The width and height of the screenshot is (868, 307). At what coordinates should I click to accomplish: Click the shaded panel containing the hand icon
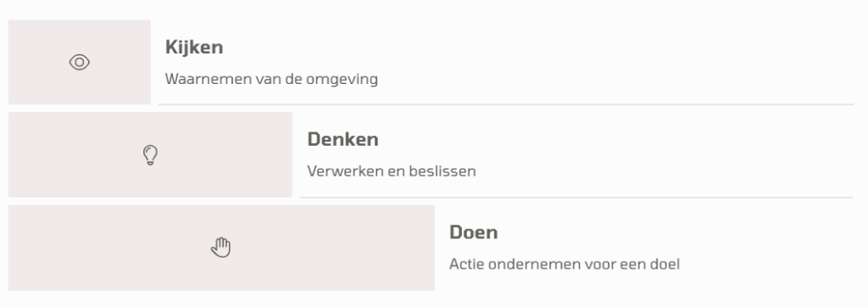[x=221, y=248]
